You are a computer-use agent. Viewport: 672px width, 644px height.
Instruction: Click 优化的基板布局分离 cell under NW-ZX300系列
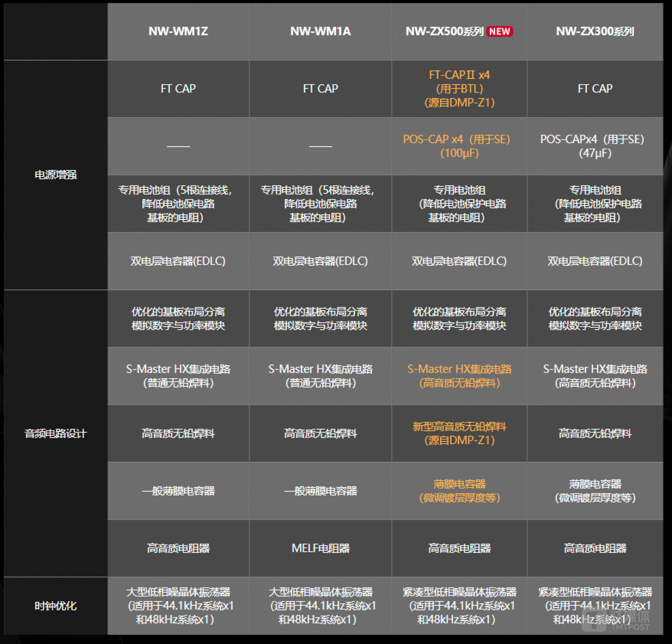[x=595, y=318]
